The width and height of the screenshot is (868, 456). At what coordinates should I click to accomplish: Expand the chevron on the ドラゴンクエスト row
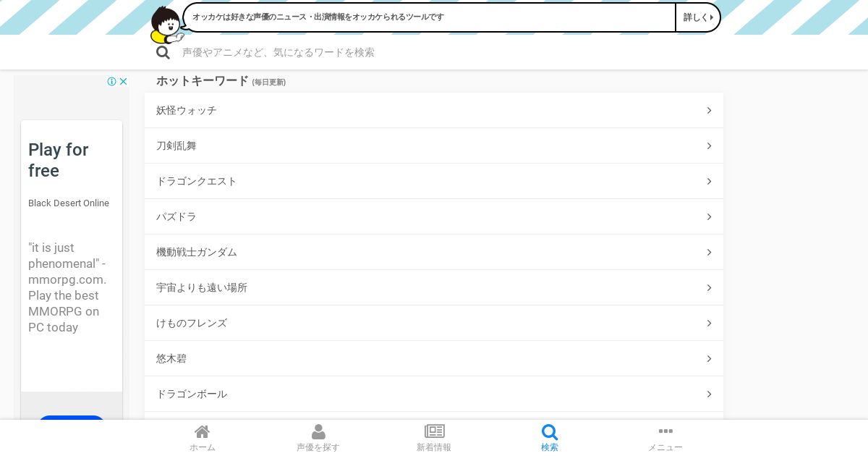pos(709,182)
